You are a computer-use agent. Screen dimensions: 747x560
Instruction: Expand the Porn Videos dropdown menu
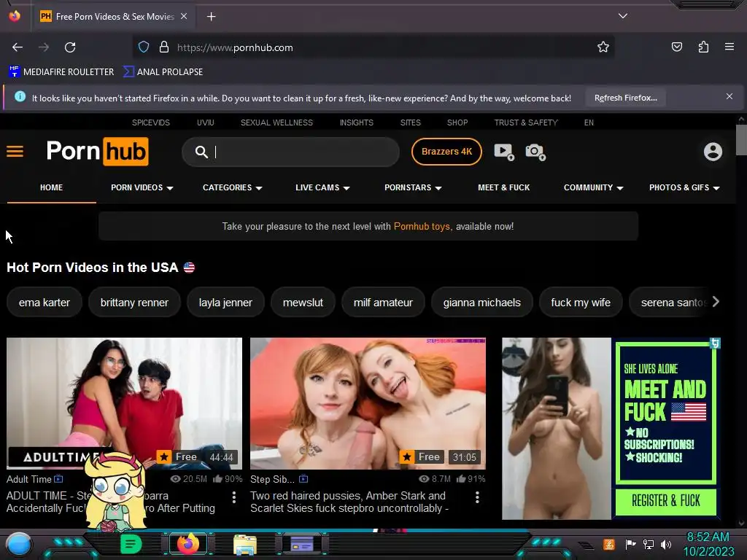point(142,187)
